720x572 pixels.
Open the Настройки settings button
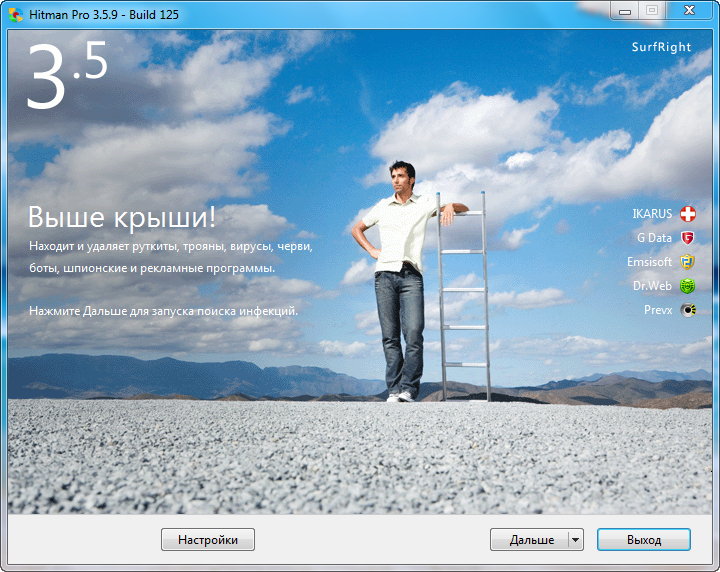tap(208, 539)
